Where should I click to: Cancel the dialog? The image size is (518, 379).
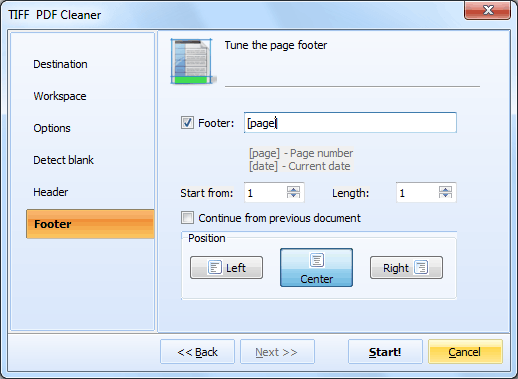465,352
